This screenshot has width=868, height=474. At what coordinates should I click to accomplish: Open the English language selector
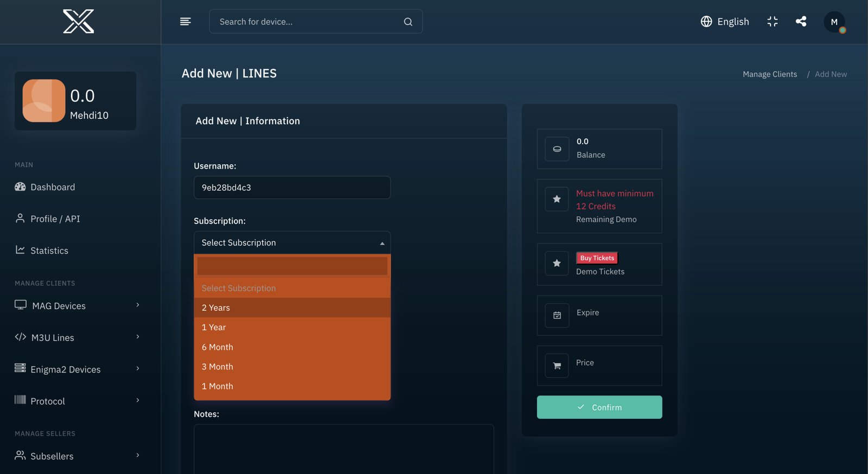[x=725, y=22]
